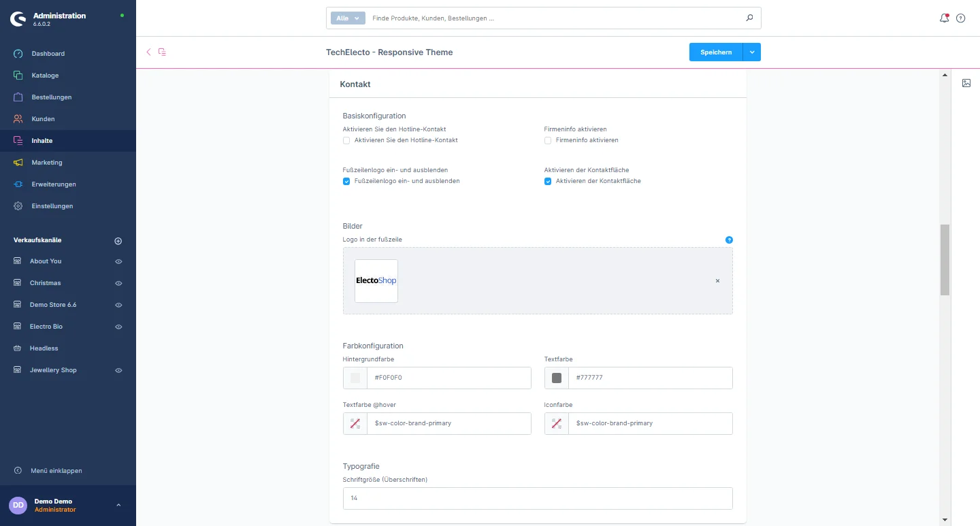Viewport: 980px width, 526px height.
Task: Click the Speichern button
Action: pos(716,52)
